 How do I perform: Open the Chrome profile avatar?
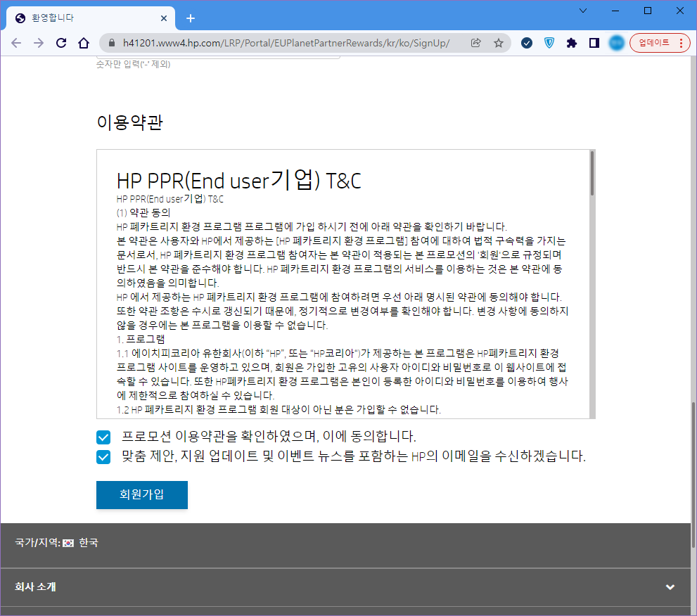click(617, 43)
